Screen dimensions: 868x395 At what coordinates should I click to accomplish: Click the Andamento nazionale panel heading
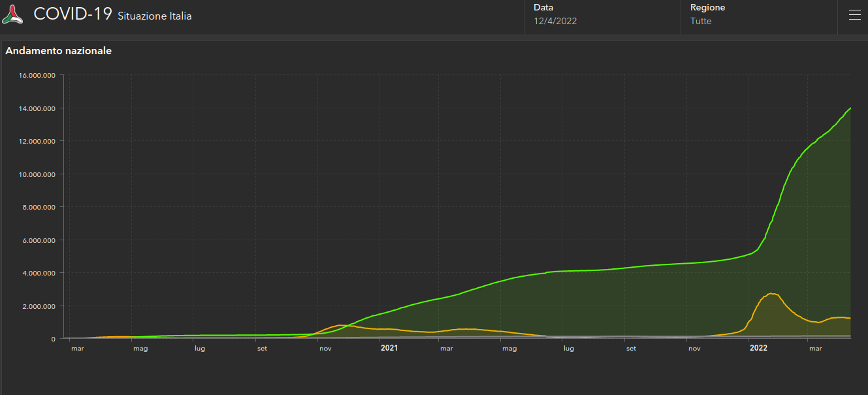click(59, 51)
